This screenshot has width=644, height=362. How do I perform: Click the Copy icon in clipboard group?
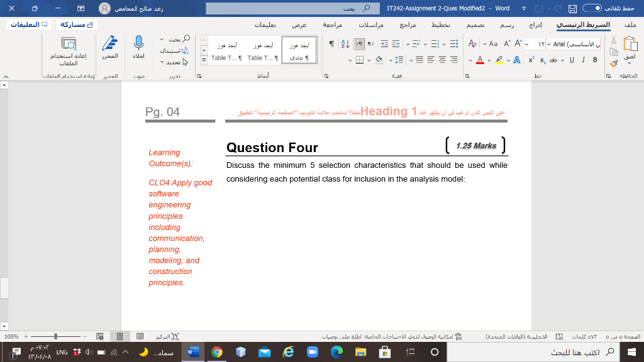(614, 52)
